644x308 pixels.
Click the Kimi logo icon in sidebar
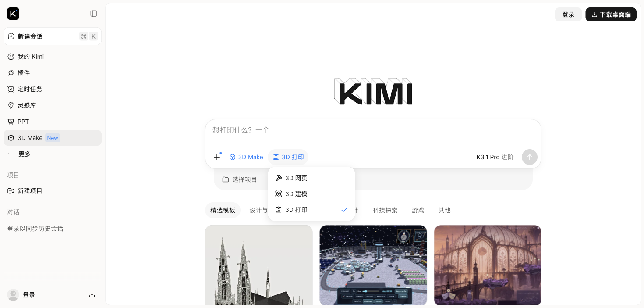pos(13,14)
